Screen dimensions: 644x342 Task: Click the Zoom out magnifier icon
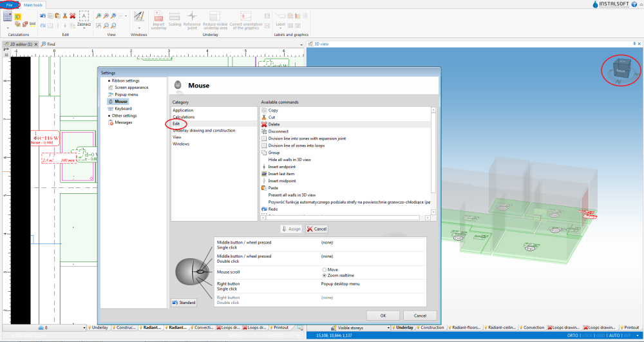click(x=106, y=16)
